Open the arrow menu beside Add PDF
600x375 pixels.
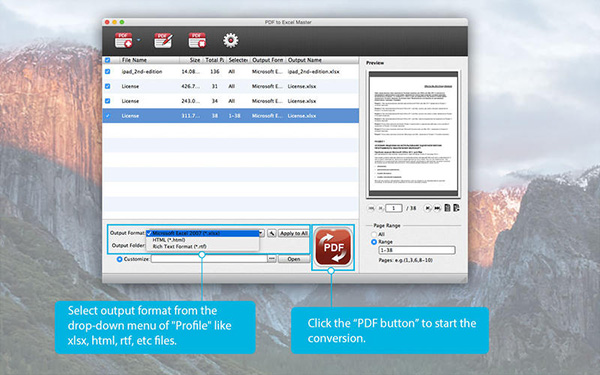click(139, 40)
